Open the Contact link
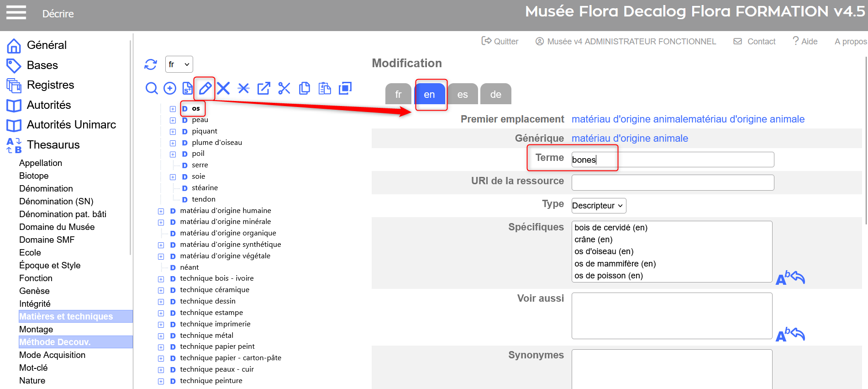Viewport: 868px width, 389px height. pos(761,42)
